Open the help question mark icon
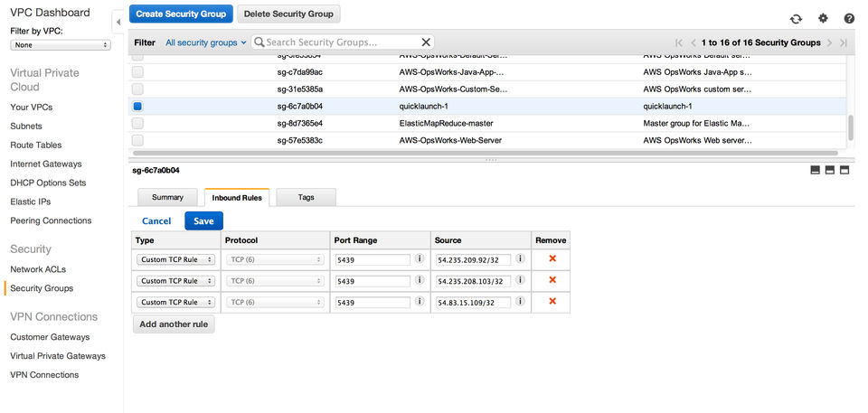Image resolution: width=868 pixels, height=413 pixels. (849, 18)
